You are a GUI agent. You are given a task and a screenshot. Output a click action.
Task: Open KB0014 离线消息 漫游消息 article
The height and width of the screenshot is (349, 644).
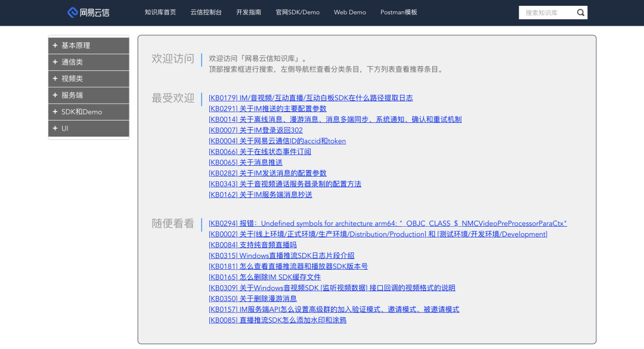tap(335, 119)
